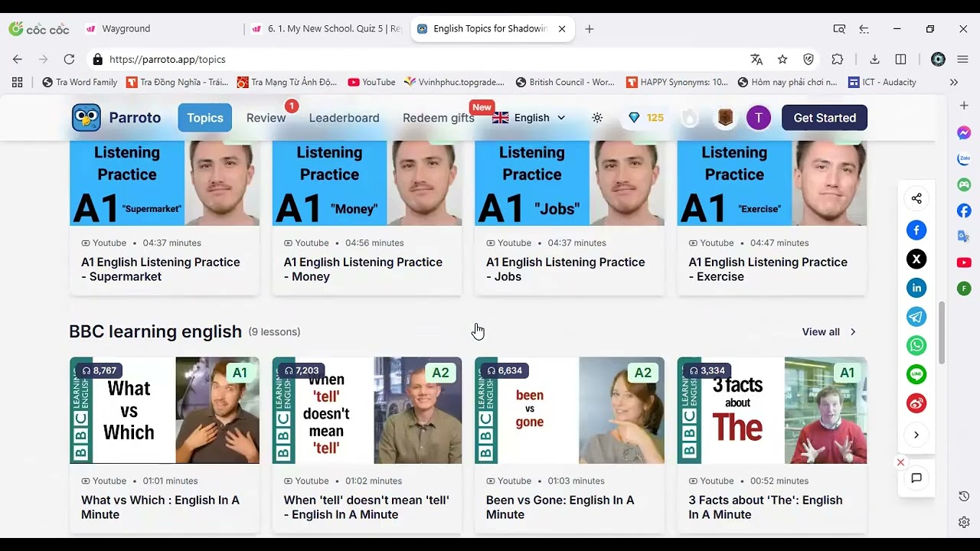Open history icon in side panel

tap(964, 497)
